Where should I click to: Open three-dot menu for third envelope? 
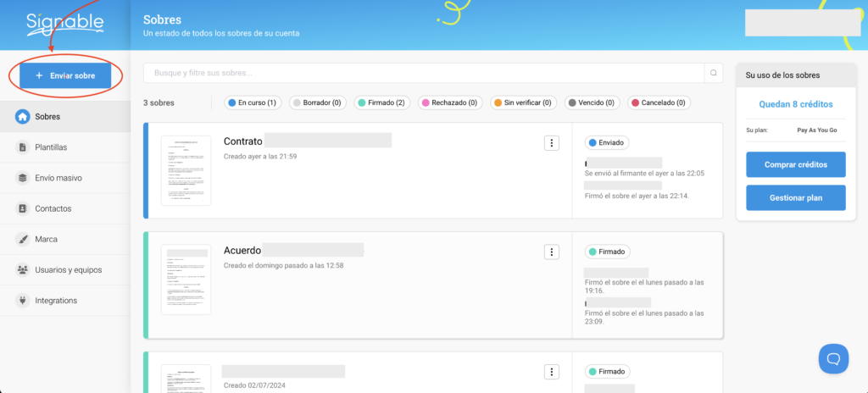pyautogui.click(x=551, y=372)
